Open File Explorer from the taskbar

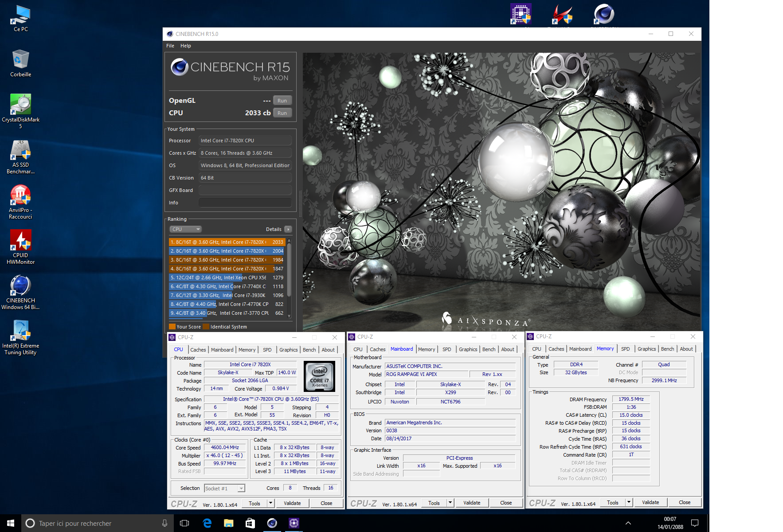point(228,523)
